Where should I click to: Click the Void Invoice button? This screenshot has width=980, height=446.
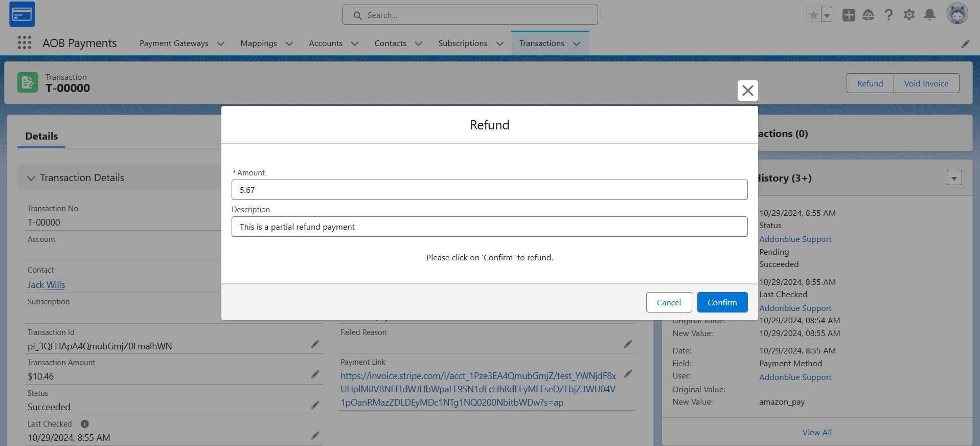coord(926,83)
